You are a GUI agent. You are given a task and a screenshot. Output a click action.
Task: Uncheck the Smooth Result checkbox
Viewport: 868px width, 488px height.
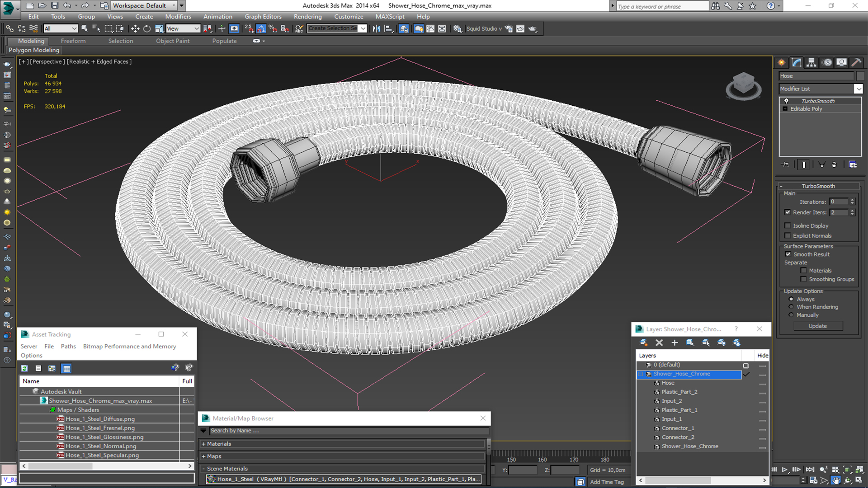click(x=788, y=254)
